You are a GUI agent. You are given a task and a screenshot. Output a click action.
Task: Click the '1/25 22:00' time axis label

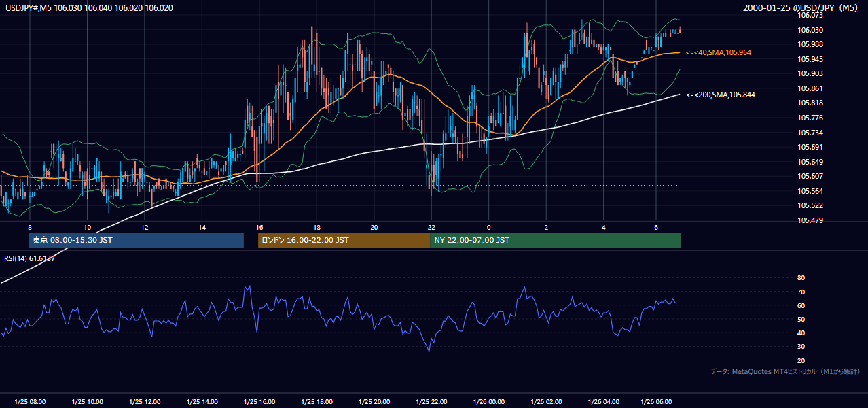click(431, 402)
